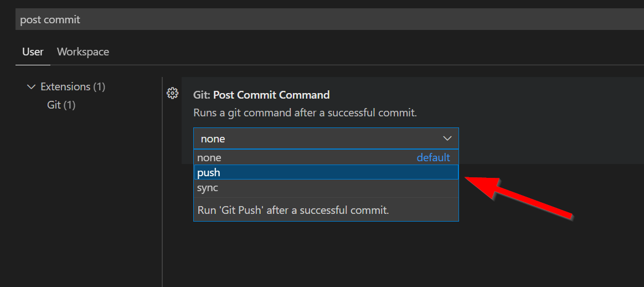Choose the none option in the list
Screen dimensions: 644x287
[x=209, y=158]
